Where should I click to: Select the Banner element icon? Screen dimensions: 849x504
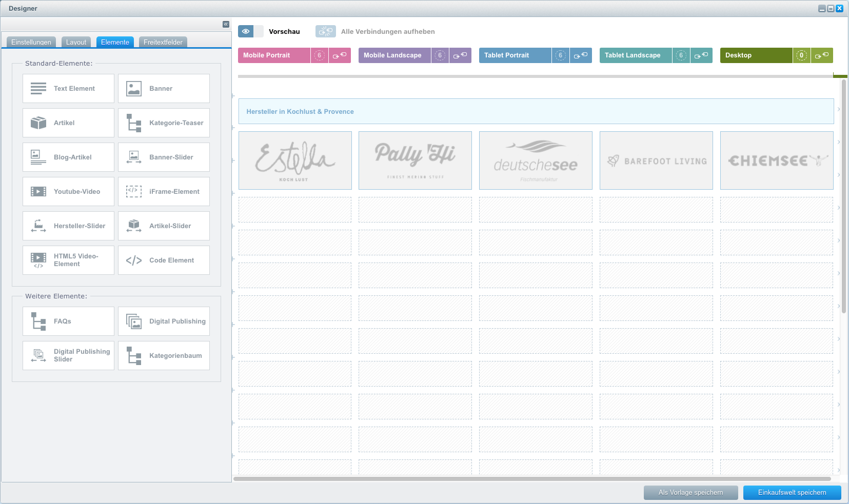pos(134,88)
